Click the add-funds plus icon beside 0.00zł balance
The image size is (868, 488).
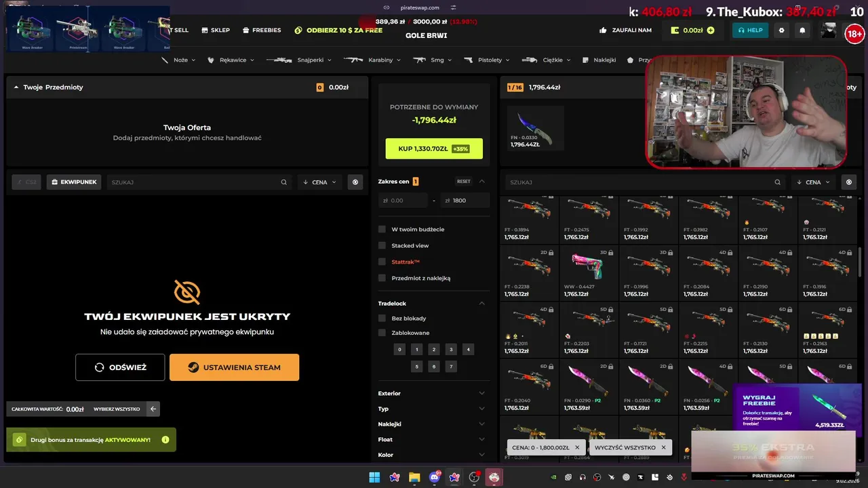711,30
